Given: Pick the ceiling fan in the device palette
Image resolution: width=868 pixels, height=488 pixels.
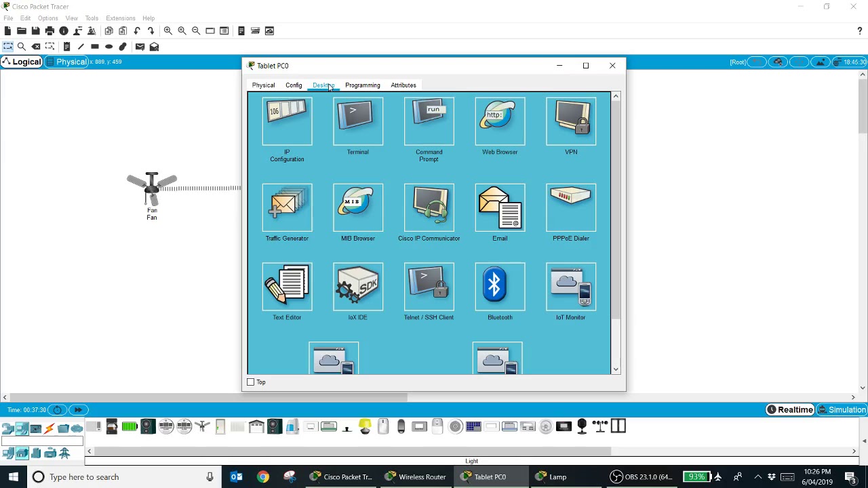Looking at the screenshot, I should coord(202,426).
